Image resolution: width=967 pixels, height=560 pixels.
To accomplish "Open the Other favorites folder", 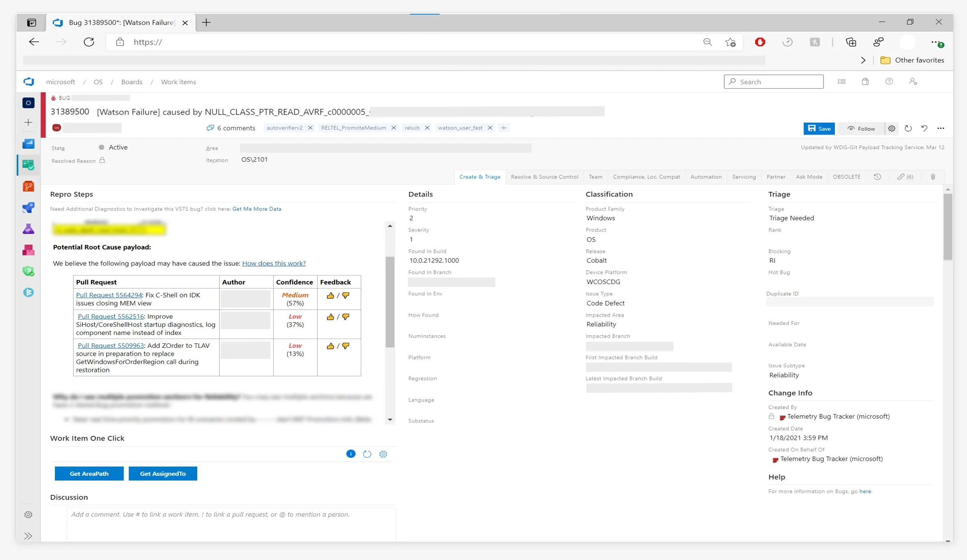I will [x=912, y=60].
